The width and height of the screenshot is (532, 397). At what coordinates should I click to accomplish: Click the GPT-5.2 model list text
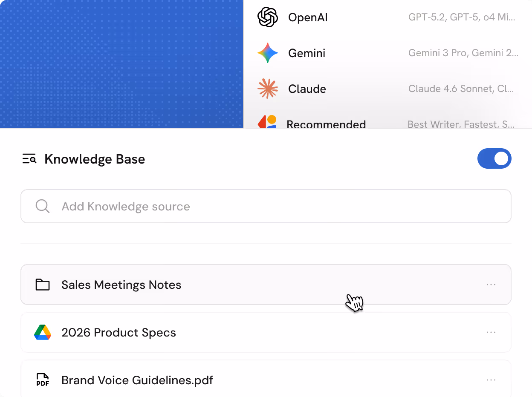point(462,17)
